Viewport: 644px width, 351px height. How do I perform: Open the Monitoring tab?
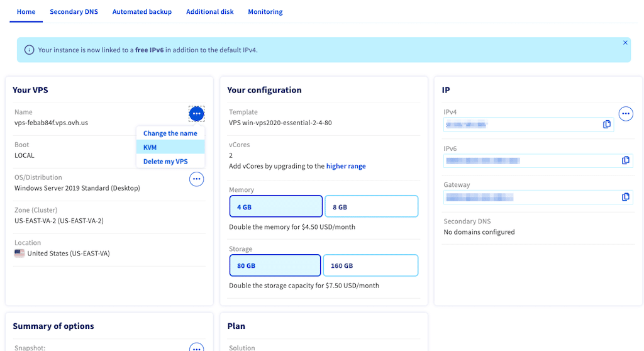click(x=265, y=11)
